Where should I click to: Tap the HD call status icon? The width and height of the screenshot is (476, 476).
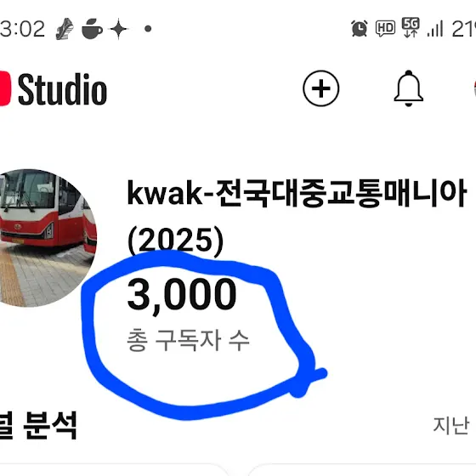tap(385, 29)
